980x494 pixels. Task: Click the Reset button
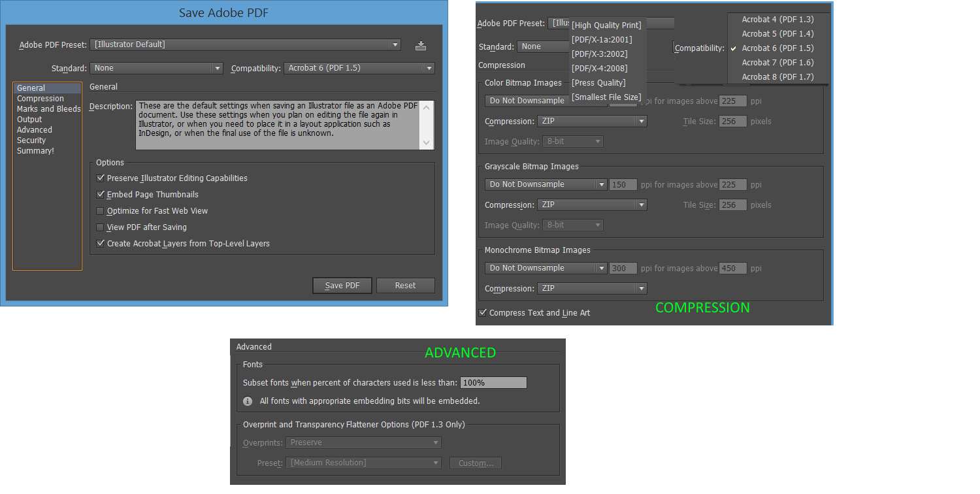pos(405,286)
